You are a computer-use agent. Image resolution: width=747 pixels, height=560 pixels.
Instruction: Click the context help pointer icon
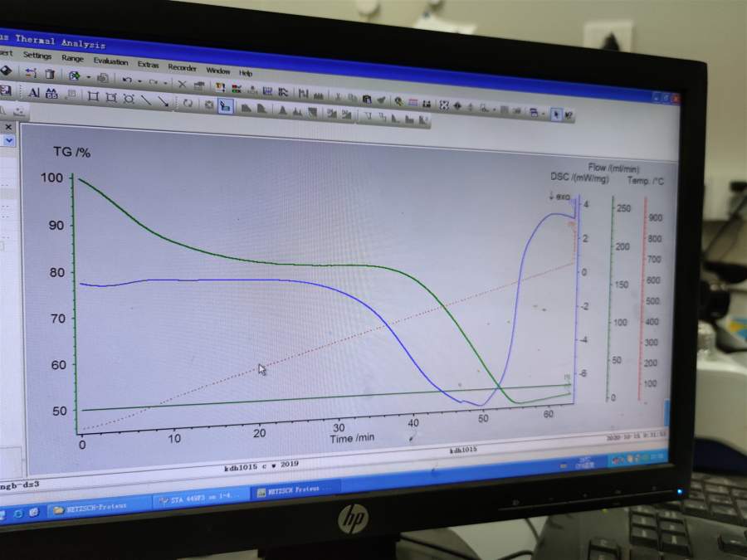pyautogui.click(x=569, y=115)
